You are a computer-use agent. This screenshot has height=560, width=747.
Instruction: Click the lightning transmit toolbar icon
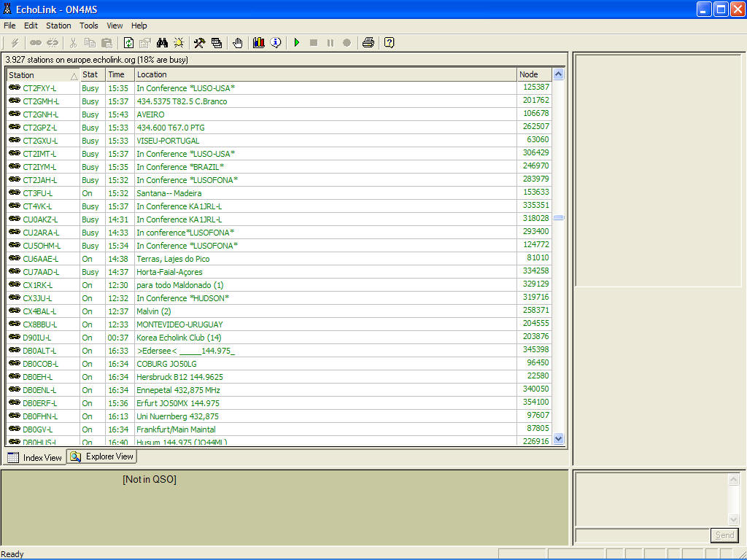[x=15, y=43]
